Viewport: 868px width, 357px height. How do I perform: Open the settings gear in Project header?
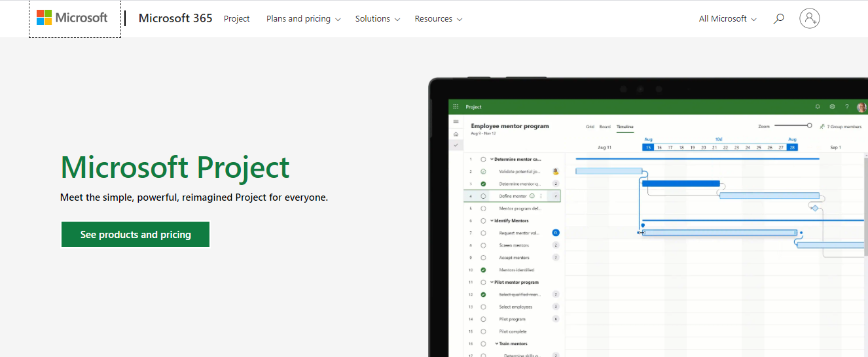pyautogui.click(x=832, y=107)
